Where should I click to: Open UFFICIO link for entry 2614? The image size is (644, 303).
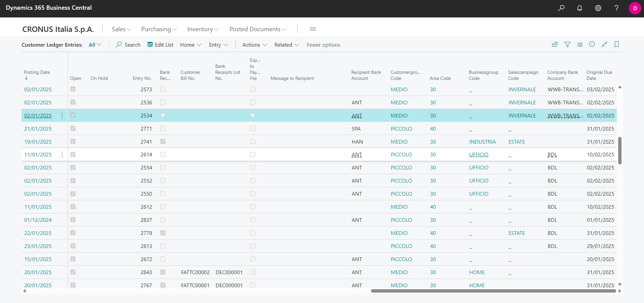coord(479,155)
